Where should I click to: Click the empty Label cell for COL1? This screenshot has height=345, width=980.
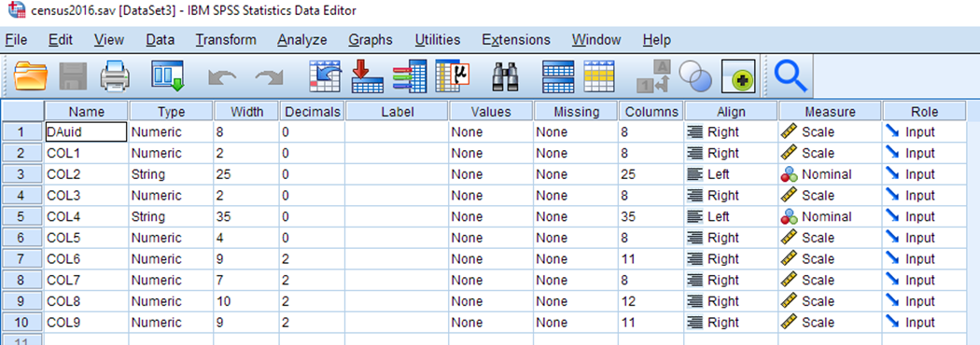point(397,153)
